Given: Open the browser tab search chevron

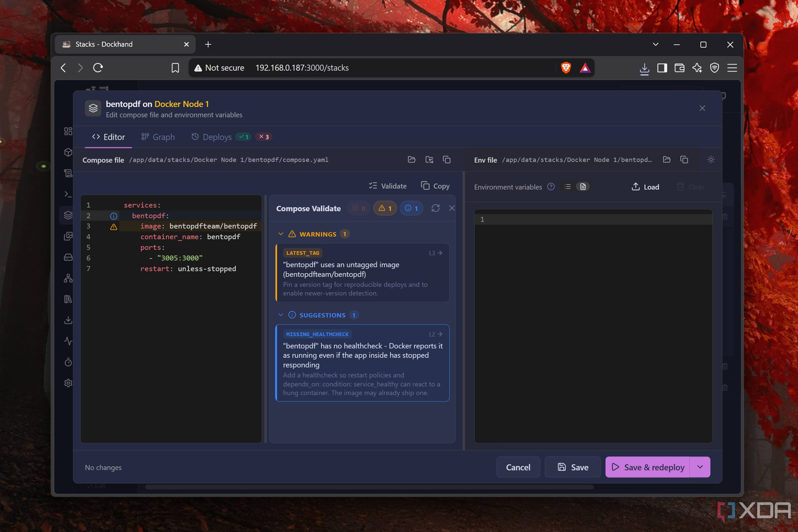Looking at the screenshot, I should pos(656,44).
